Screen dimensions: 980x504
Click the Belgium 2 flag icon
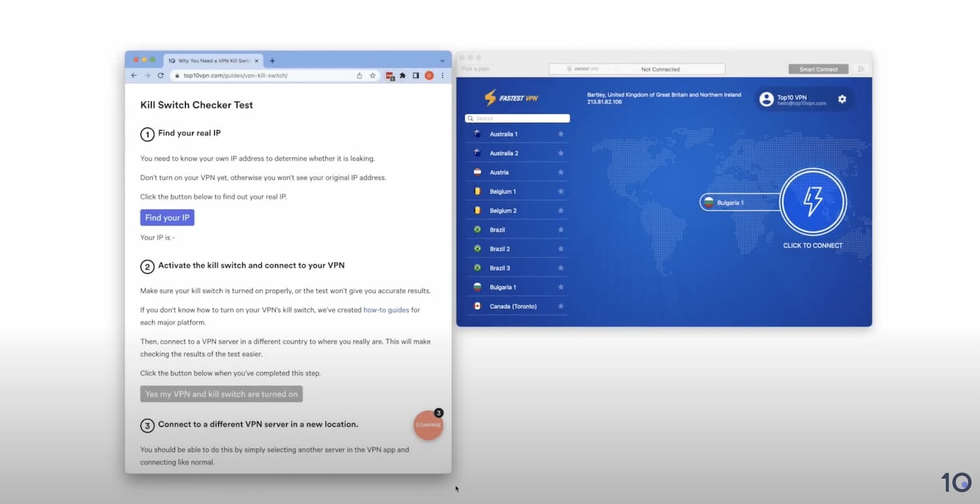tap(478, 210)
